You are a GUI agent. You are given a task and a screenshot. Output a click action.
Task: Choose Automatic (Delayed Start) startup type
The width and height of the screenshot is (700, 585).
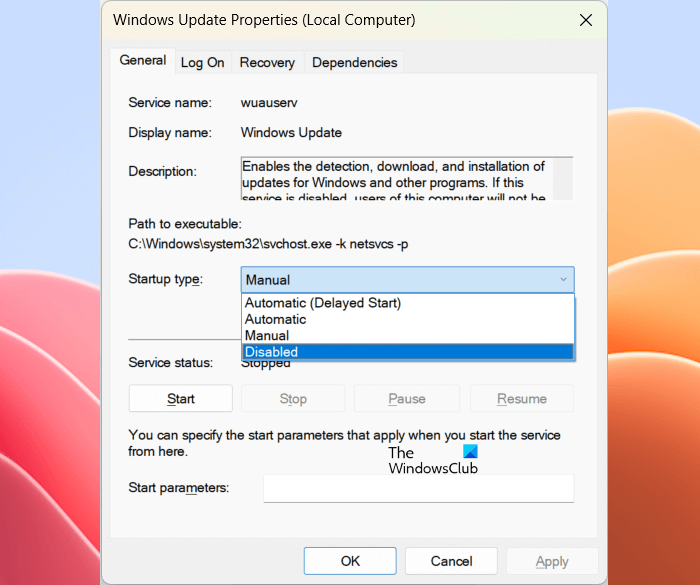point(407,303)
